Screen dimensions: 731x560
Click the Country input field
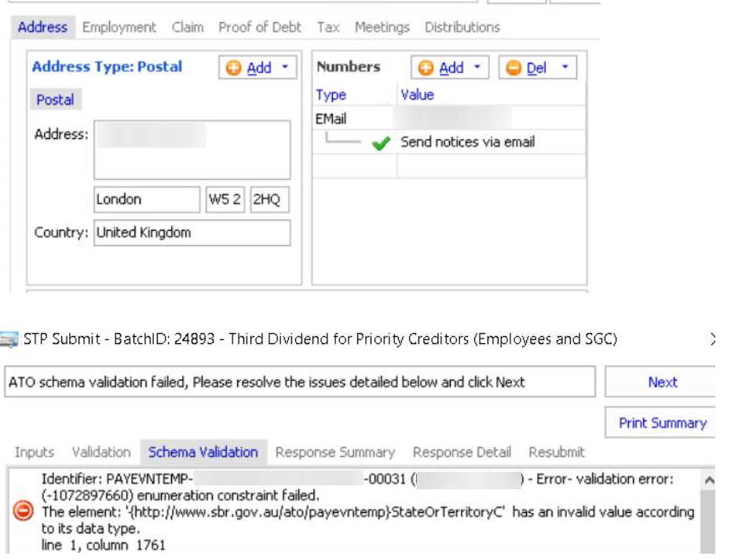[192, 232]
